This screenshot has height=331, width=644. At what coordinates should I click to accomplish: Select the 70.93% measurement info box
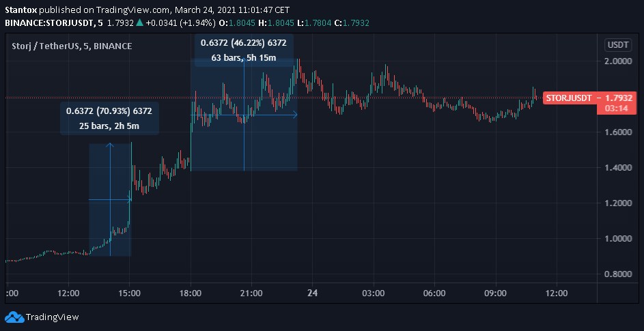pyautogui.click(x=109, y=118)
